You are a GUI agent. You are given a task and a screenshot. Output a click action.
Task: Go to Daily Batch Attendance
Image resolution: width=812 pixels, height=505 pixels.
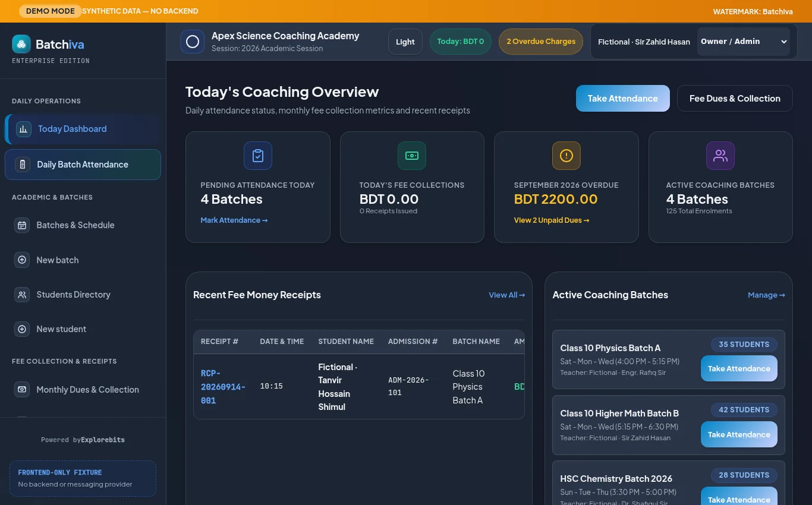click(x=83, y=165)
